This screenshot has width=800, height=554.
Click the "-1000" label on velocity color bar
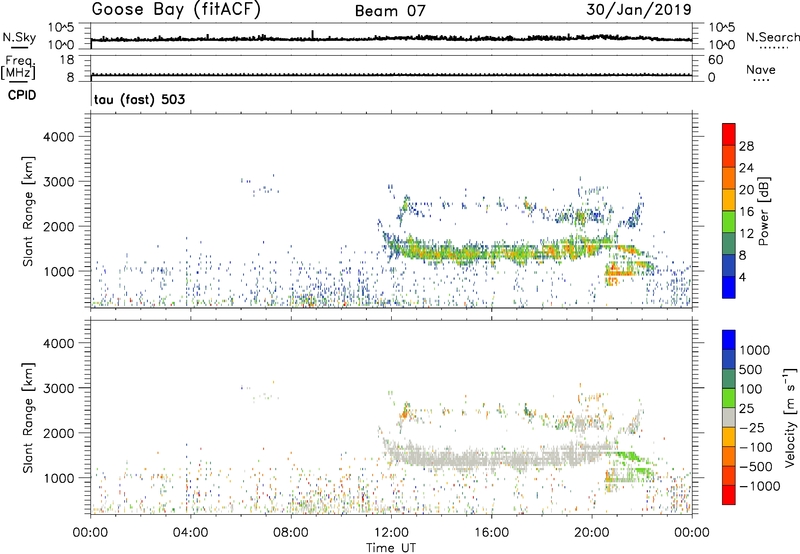pos(759,486)
